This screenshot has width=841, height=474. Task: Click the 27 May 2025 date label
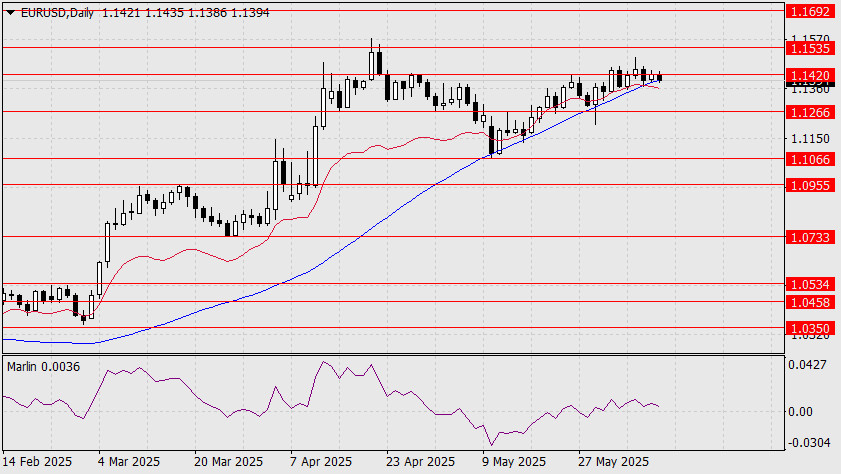click(x=613, y=462)
